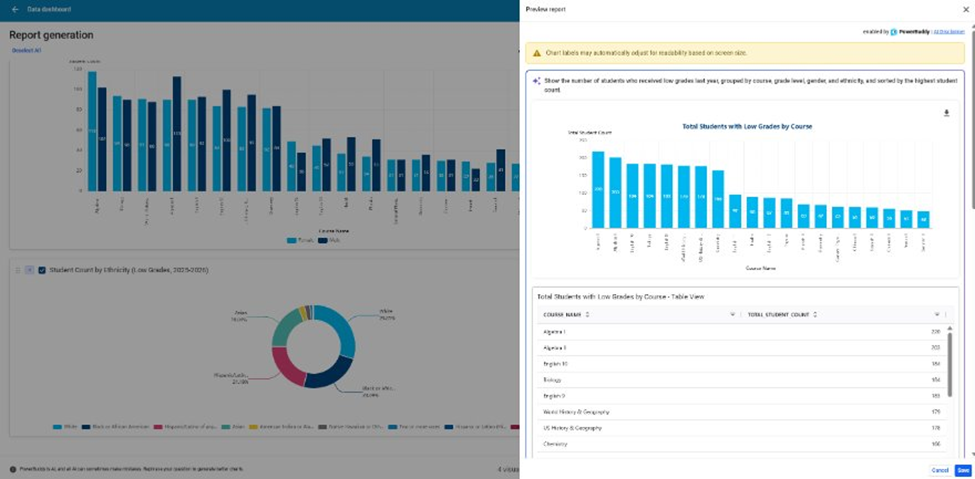Click the sort icon next to Course Name
The width and height of the screenshot is (975, 479).
[588, 314]
